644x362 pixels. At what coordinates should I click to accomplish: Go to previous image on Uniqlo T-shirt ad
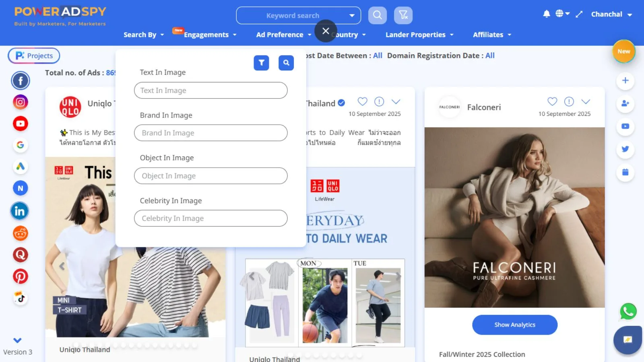(x=62, y=266)
